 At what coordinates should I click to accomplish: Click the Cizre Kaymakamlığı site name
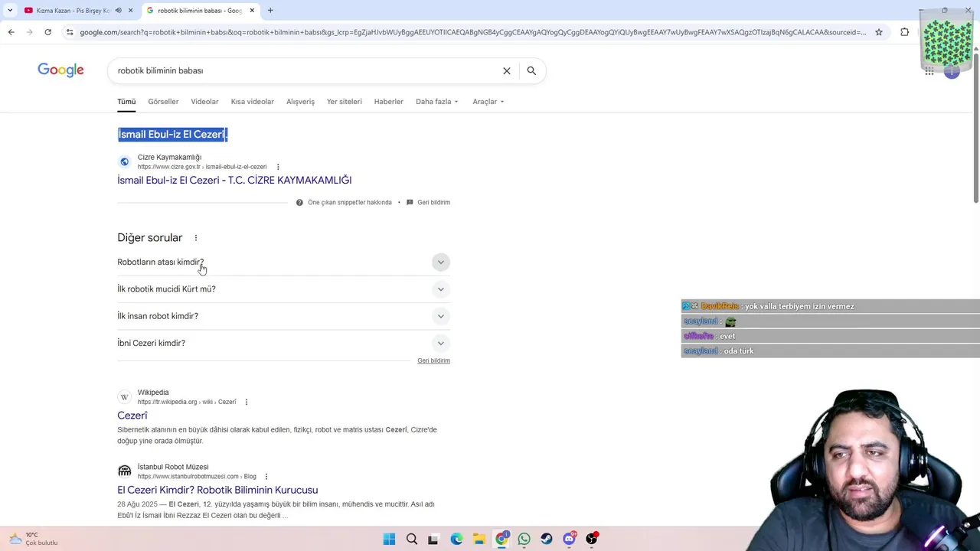[169, 158]
